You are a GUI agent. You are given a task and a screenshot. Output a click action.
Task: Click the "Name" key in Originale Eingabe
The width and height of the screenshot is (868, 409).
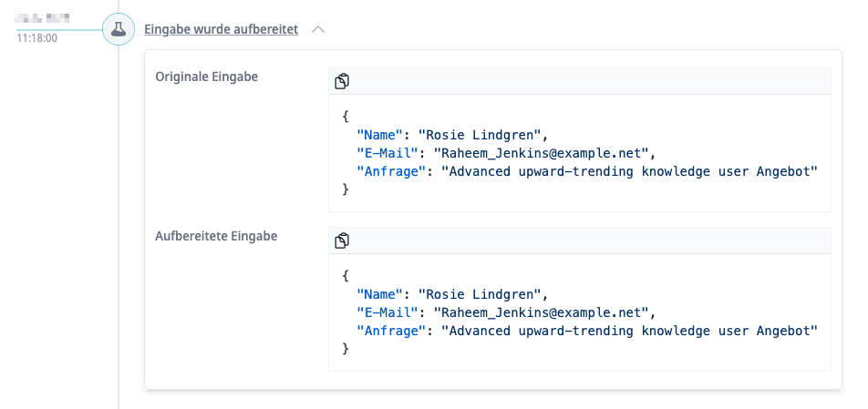coord(379,135)
